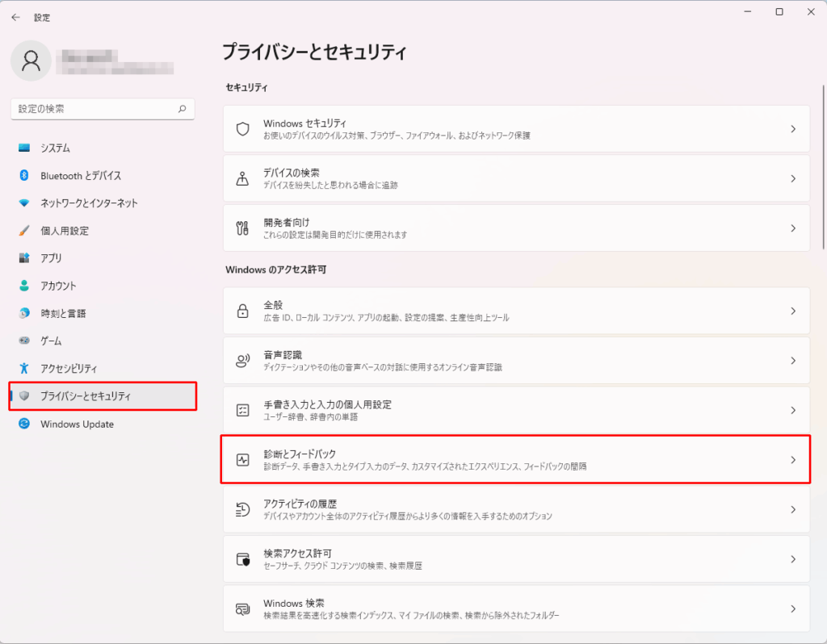Click the Windows セキュリティ shield icon
Image resolution: width=827 pixels, height=644 pixels.
242,129
